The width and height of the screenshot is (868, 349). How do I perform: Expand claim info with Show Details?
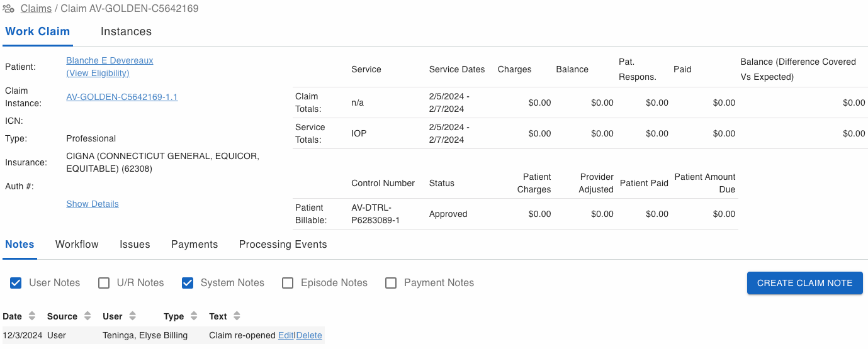click(93, 204)
